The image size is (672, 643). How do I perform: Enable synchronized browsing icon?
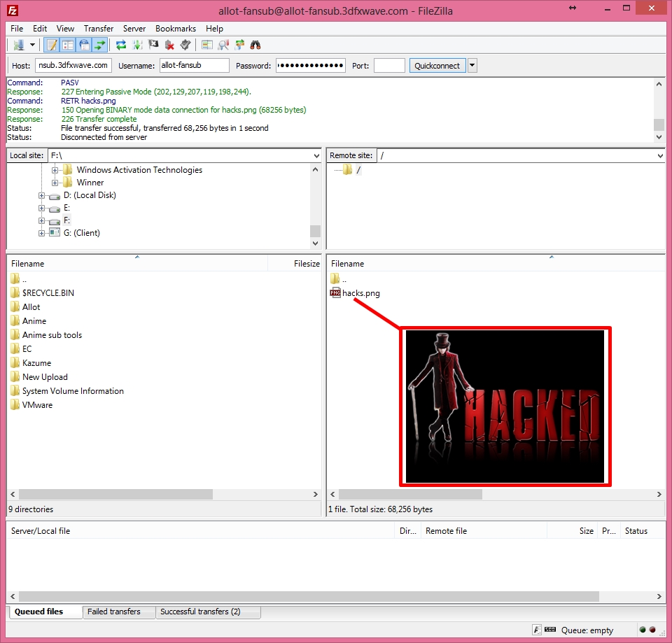pyautogui.click(x=239, y=45)
